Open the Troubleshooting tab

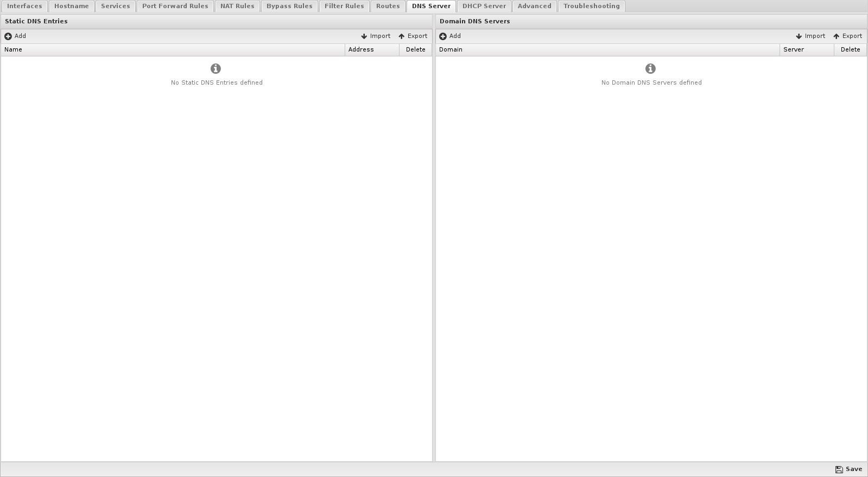point(592,6)
